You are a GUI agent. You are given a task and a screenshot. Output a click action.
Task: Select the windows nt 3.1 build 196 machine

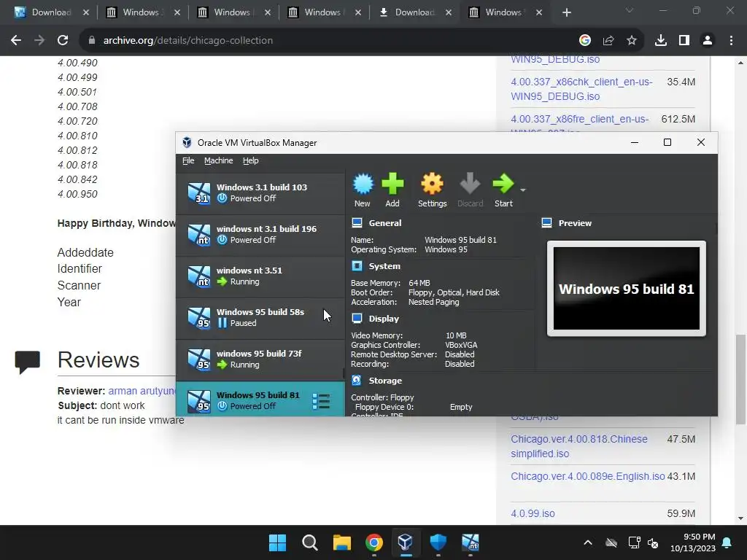click(260, 234)
